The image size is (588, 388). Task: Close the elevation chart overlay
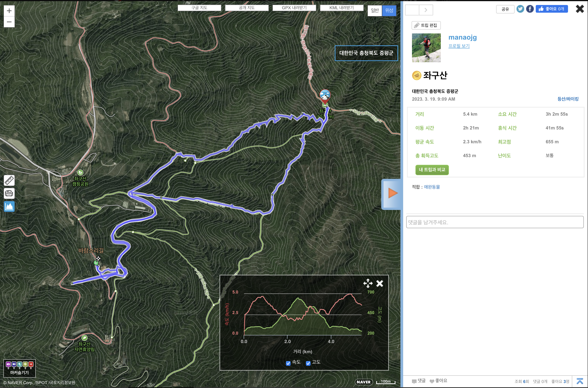(380, 283)
